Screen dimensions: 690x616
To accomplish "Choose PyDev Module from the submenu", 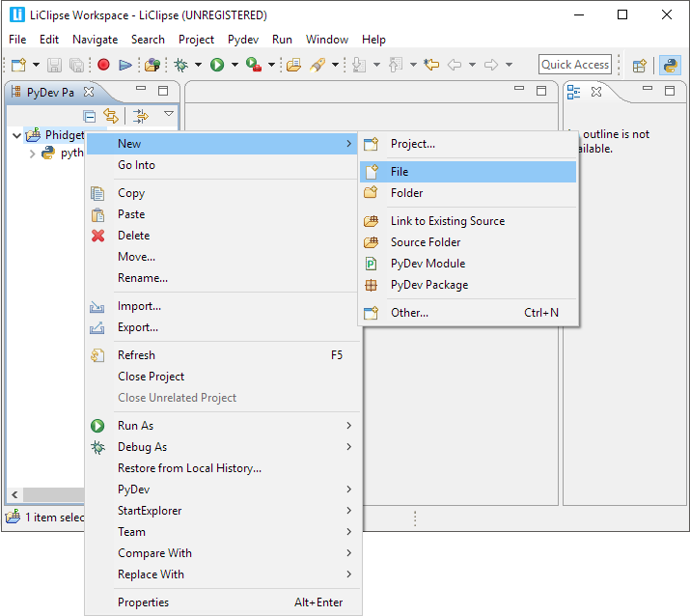I will [468, 264].
